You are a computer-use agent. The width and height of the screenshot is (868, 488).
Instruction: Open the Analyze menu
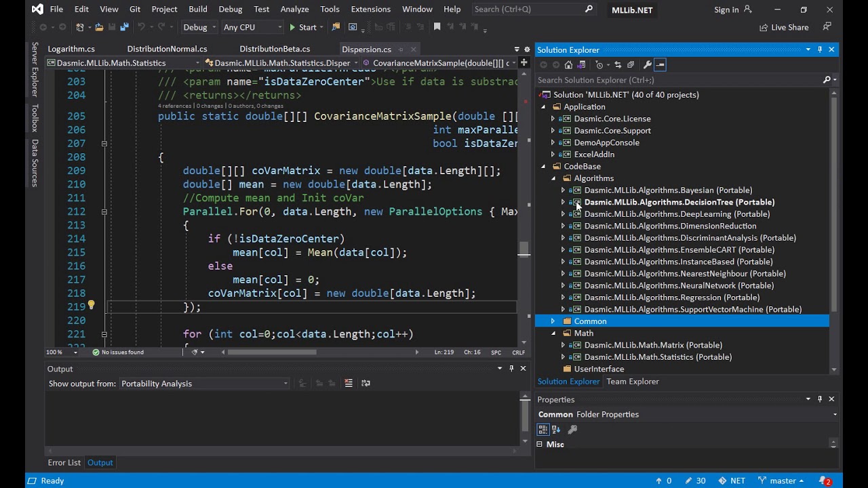[x=294, y=9]
